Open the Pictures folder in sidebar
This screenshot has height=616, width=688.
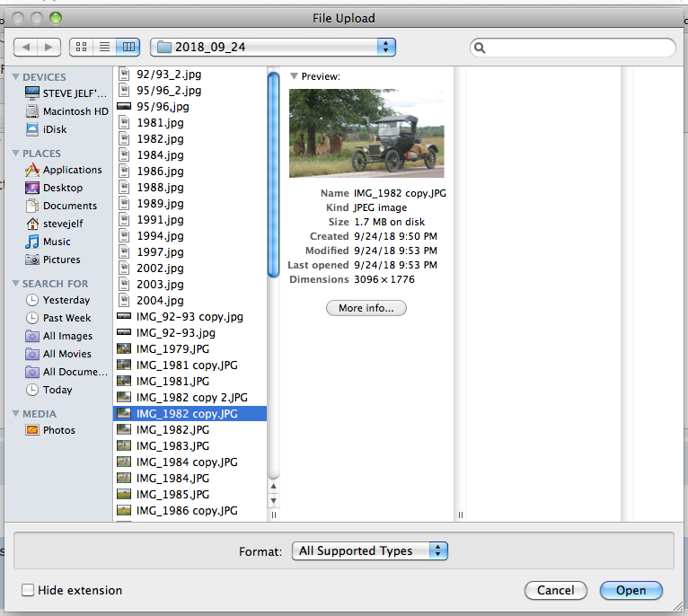click(61, 260)
